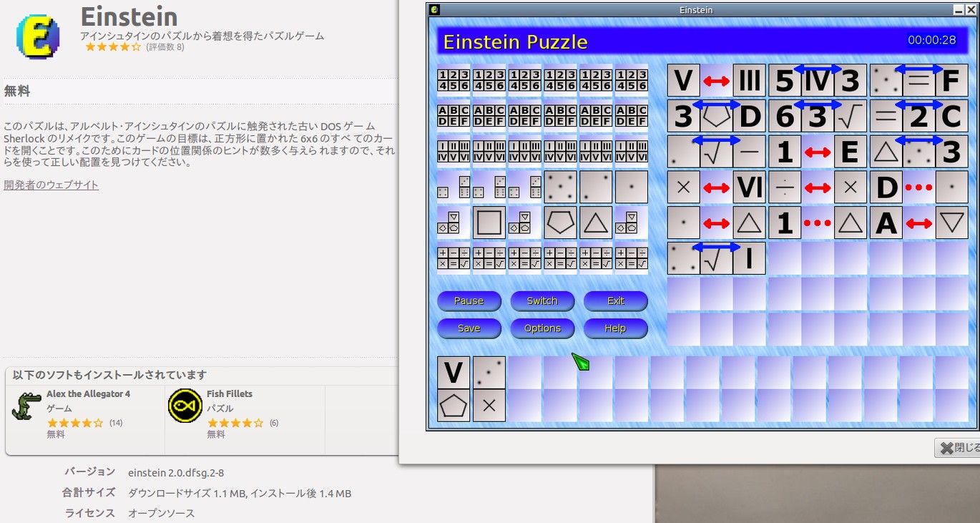Open the Options dialog
Viewport: 980px width, 523px height.
point(542,328)
